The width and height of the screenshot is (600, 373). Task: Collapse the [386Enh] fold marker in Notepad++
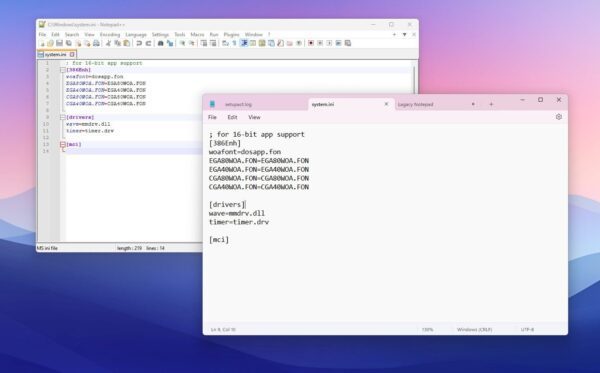[x=63, y=70]
